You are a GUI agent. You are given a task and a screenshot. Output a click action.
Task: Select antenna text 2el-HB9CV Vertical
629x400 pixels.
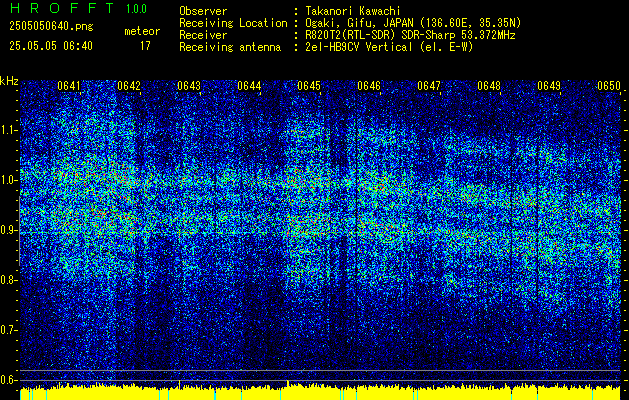pos(357,47)
